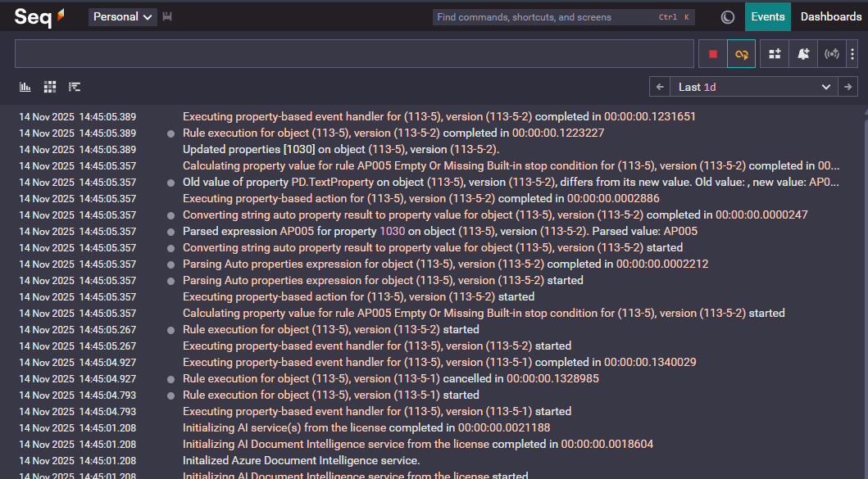Screen dimensions: 868x479
Task: Click the columns list view icon
Action: [x=75, y=87]
